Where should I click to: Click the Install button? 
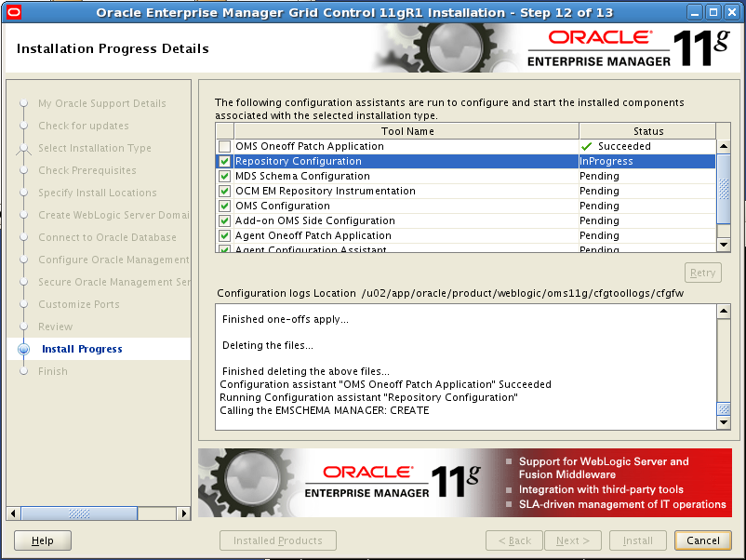click(x=637, y=540)
